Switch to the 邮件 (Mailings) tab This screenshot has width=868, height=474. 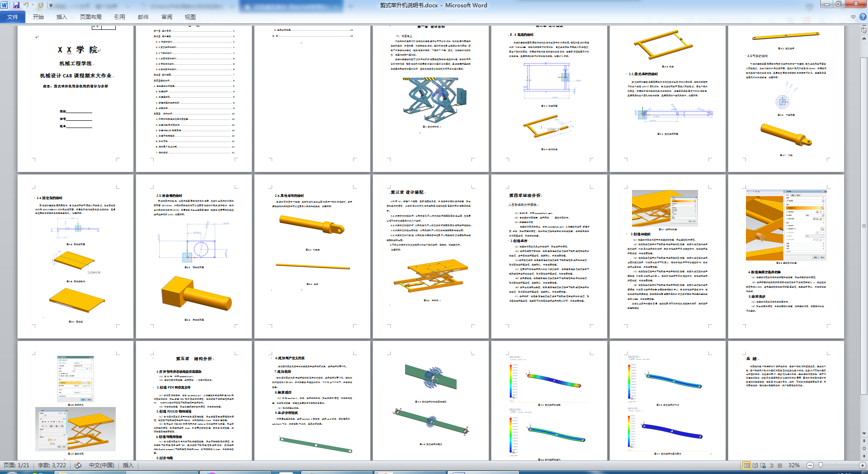143,17
